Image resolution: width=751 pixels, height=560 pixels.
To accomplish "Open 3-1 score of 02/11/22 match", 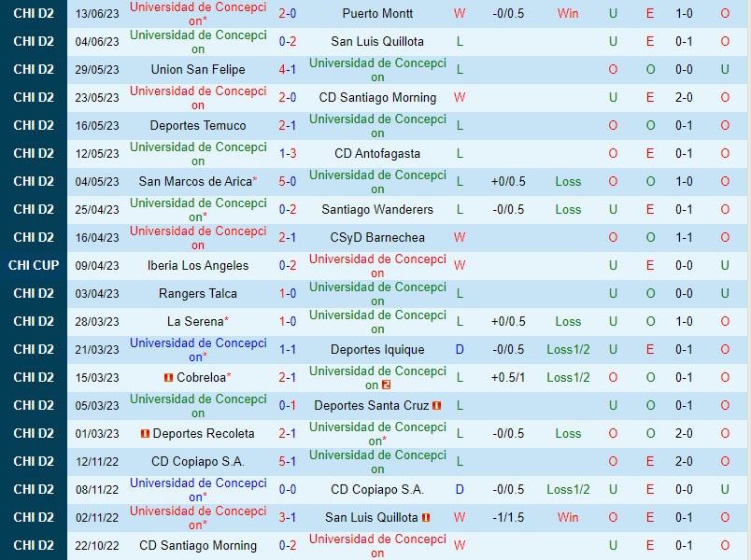I will [x=288, y=517].
